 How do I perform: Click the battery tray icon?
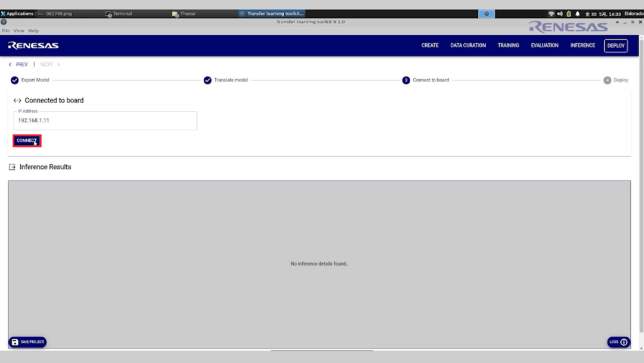point(569,14)
